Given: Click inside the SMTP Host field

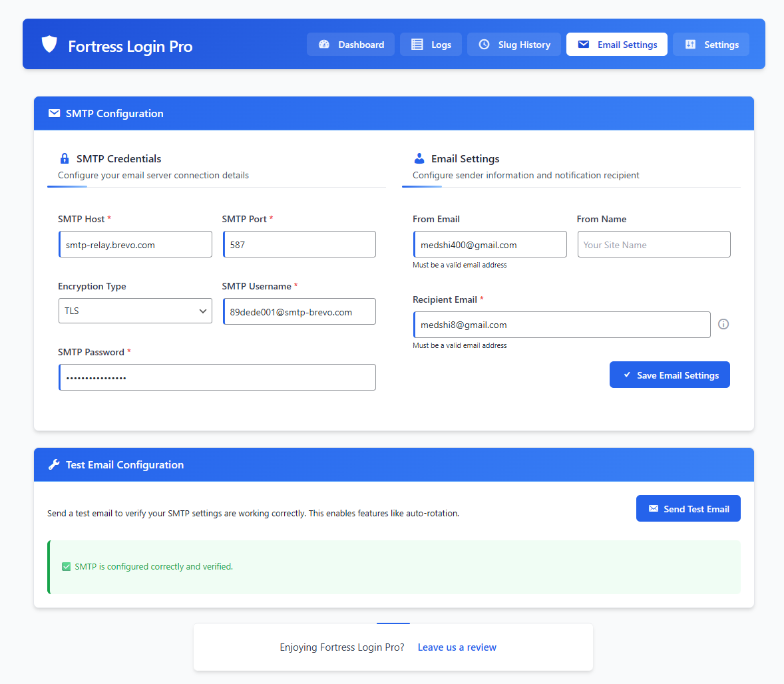Looking at the screenshot, I should (x=135, y=244).
